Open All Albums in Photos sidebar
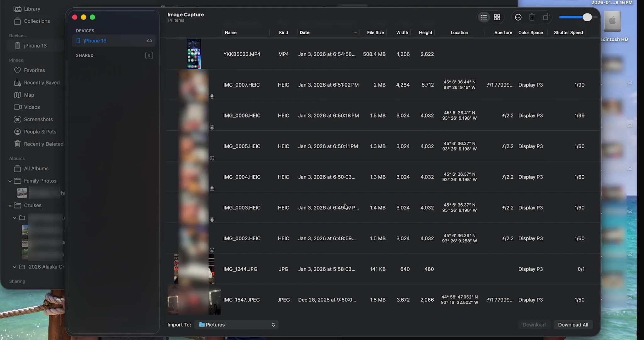 pos(36,168)
